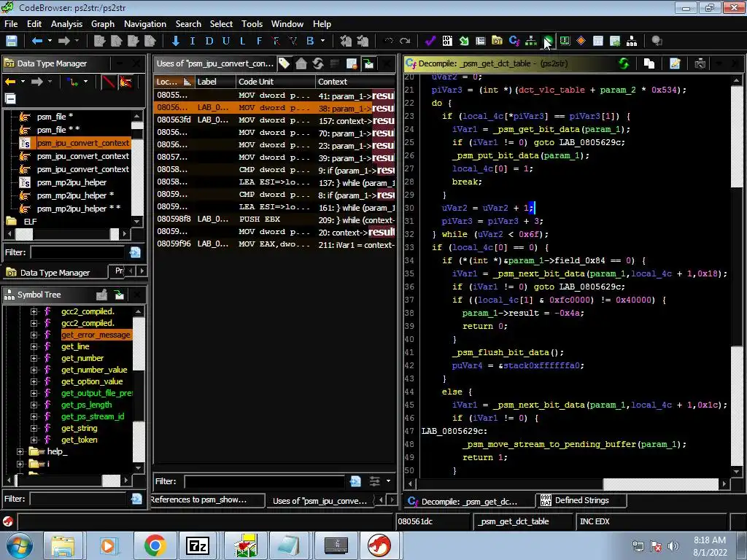Select the Data Type Manager bottom tab
Screen dimensions: 747x560
pos(55,273)
